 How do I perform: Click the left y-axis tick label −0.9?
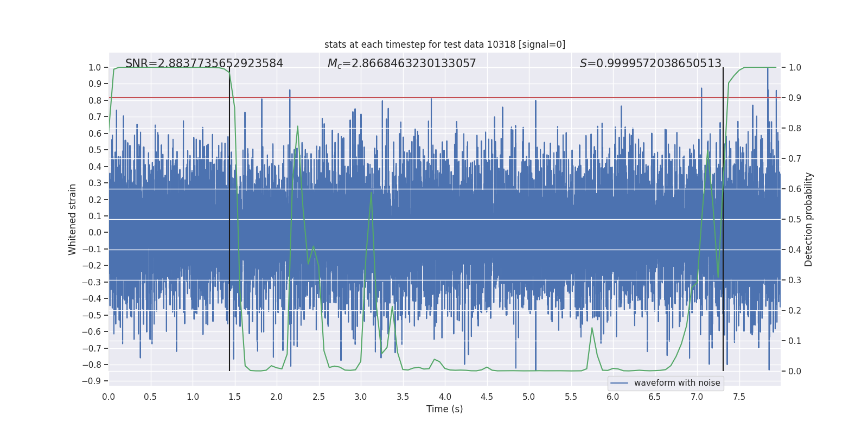pyautogui.click(x=92, y=381)
